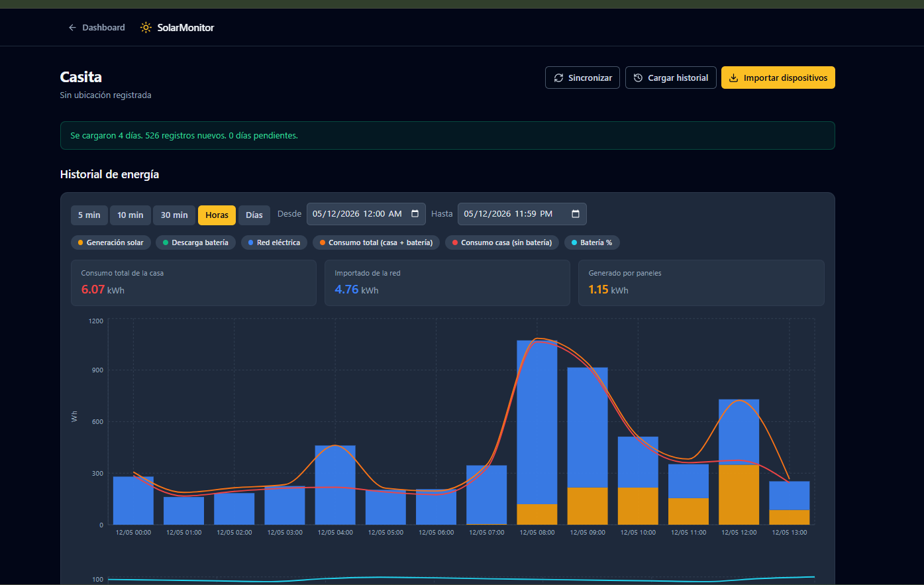The height and width of the screenshot is (585, 924).
Task: Select the 5 min interval tab
Action: (x=89, y=215)
